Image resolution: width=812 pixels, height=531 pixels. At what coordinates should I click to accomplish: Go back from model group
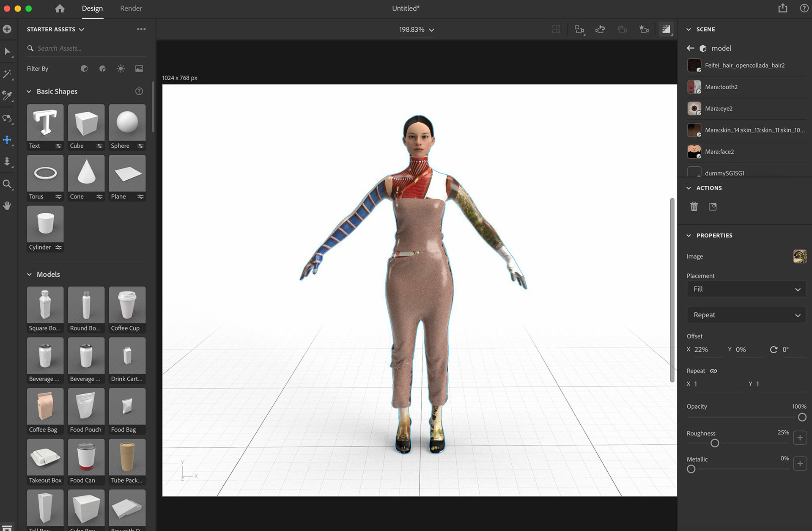pyautogui.click(x=690, y=48)
